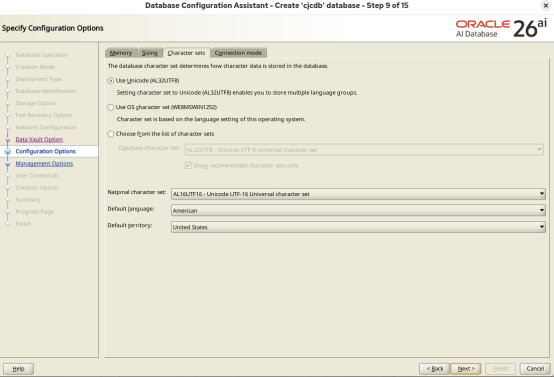
Task: Open the Sizing tab
Action: (x=150, y=53)
